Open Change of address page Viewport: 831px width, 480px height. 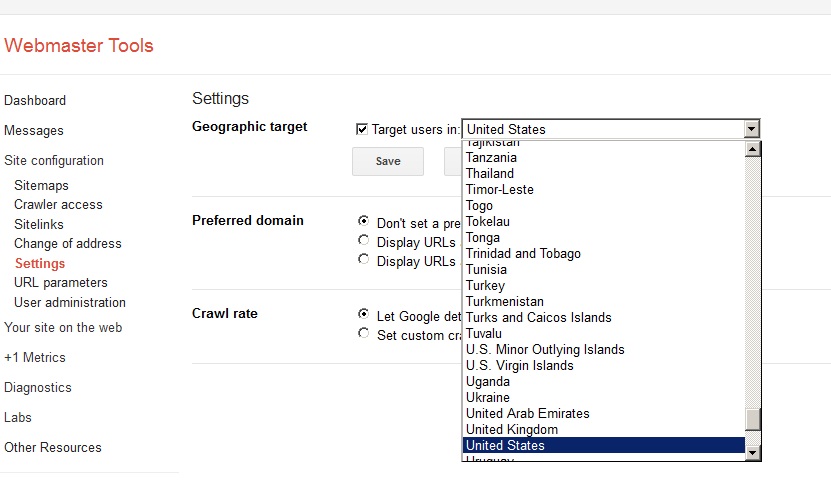click(68, 244)
